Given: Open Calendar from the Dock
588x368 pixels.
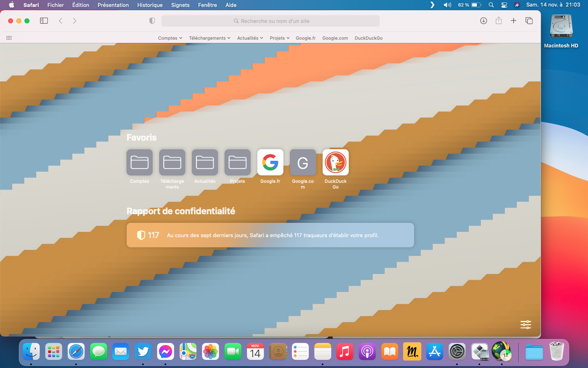Looking at the screenshot, I should (255, 351).
